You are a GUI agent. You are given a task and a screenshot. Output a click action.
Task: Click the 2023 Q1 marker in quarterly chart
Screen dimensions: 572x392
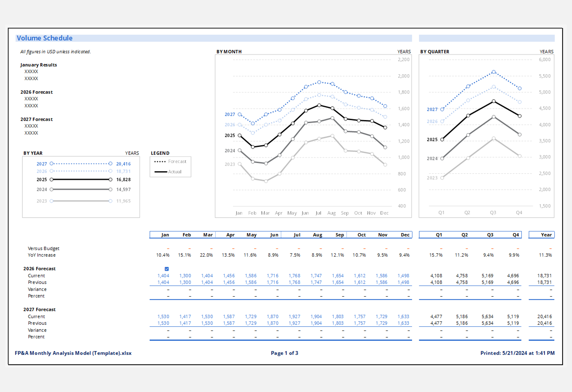(x=442, y=178)
